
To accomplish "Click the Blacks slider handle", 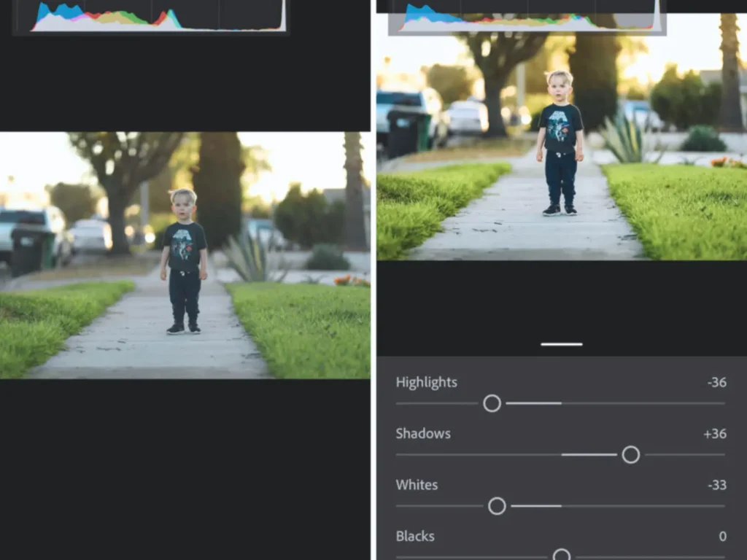I will pos(561,556).
